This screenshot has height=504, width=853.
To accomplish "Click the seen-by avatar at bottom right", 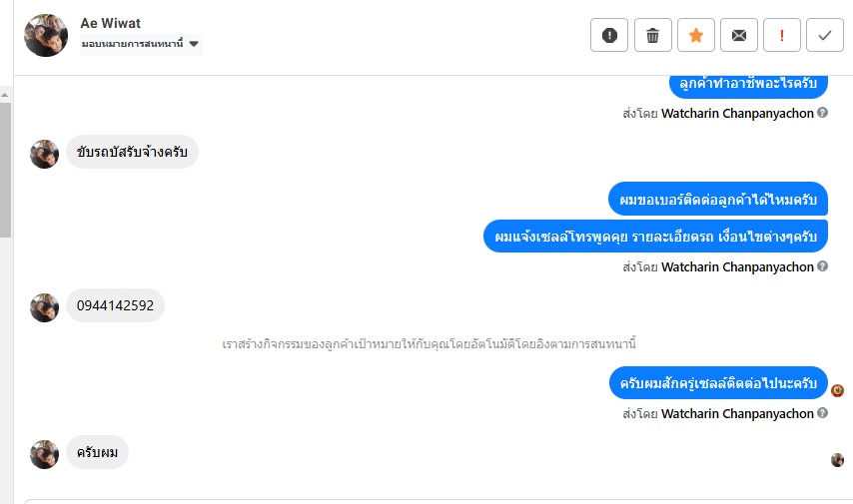I will [x=837, y=460].
